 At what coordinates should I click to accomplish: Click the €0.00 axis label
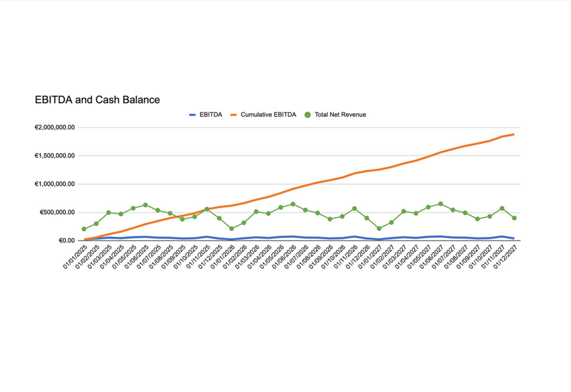(66, 240)
